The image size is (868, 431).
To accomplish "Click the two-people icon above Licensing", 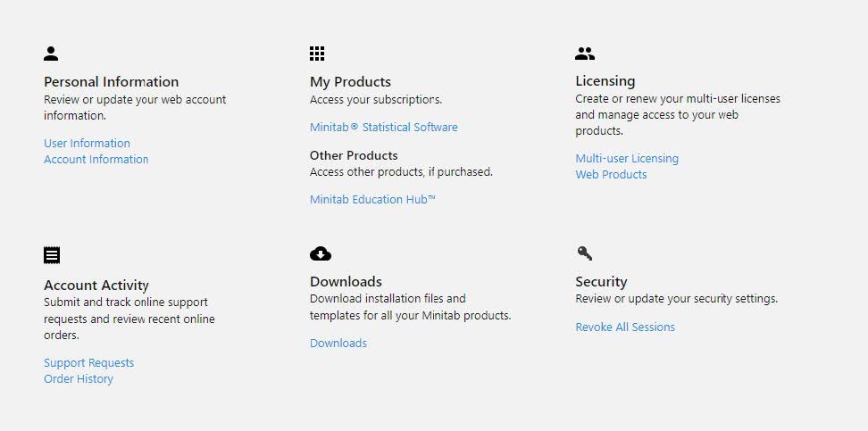I will click(x=585, y=54).
